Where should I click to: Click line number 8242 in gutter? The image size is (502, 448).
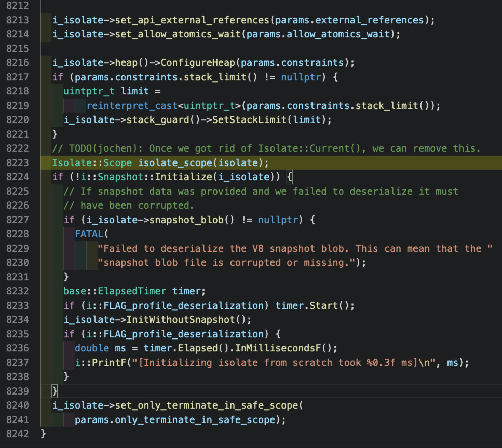pyautogui.click(x=17, y=434)
